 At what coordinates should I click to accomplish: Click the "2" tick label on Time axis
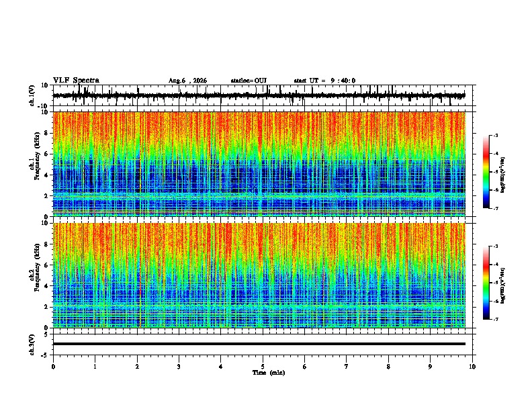click(137, 367)
